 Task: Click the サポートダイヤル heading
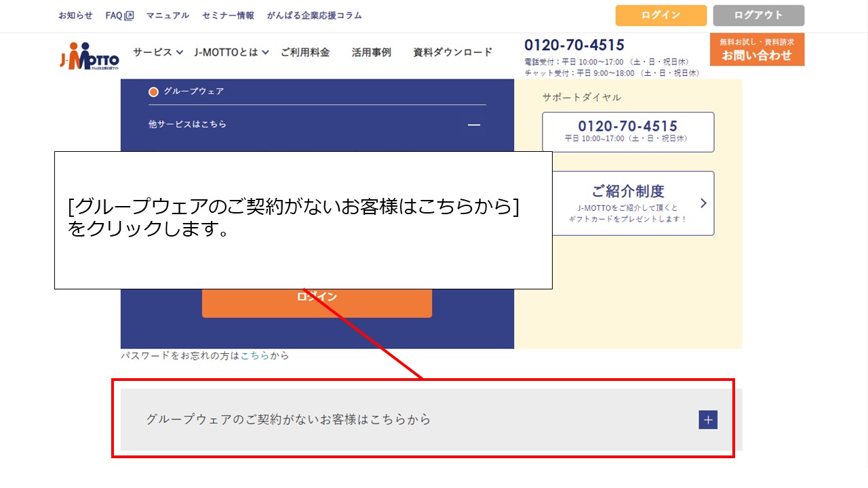pos(582,98)
